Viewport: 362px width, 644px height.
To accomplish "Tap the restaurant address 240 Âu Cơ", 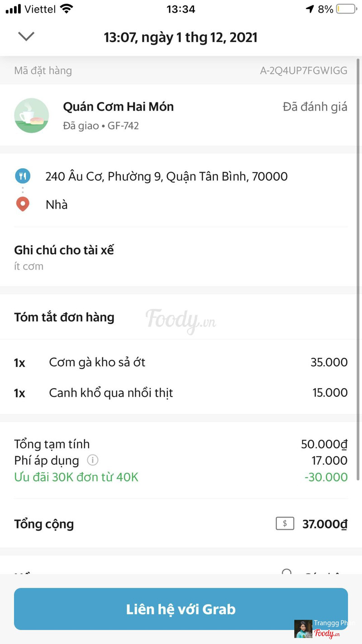I will click(x=166, y=176).
